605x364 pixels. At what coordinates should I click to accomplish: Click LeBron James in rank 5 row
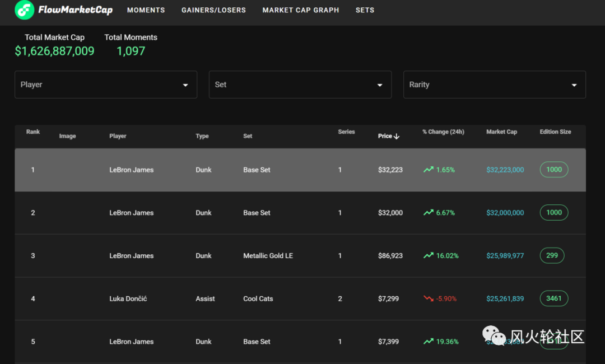point(131,341)
